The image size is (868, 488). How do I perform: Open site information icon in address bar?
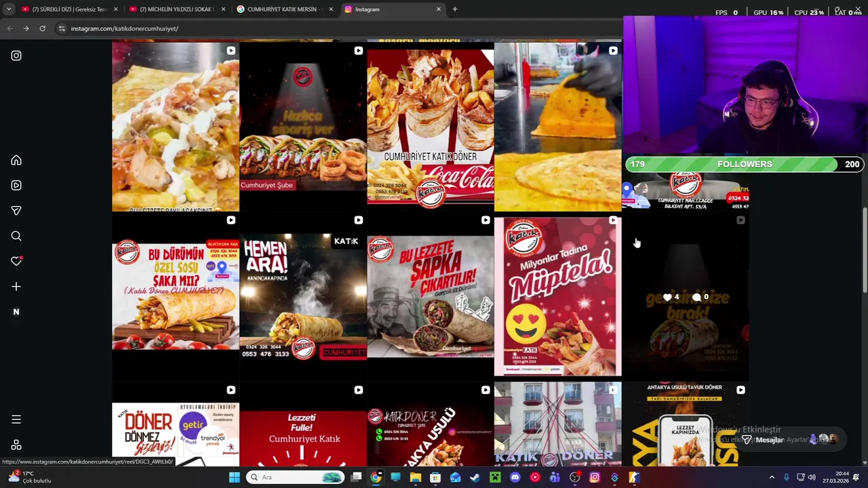coord(61,28)
